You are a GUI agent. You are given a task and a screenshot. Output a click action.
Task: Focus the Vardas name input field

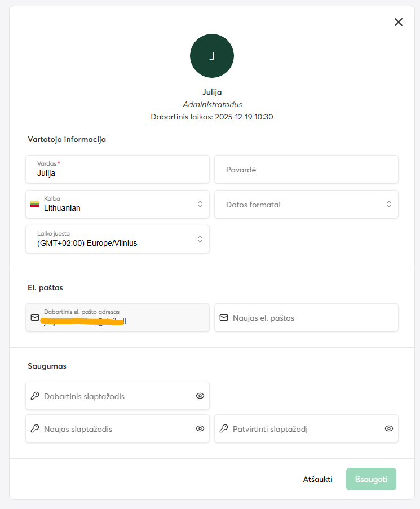pyautogui.click(x=117, y=173)
